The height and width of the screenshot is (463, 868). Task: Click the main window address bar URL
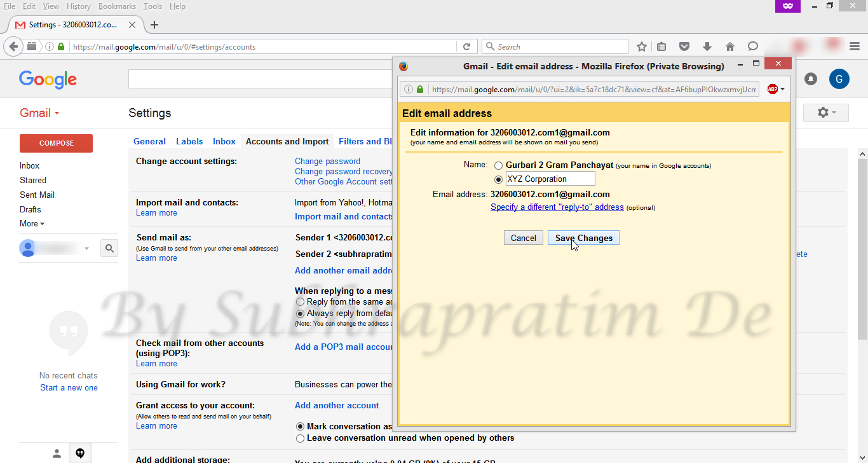coord(165,47)
